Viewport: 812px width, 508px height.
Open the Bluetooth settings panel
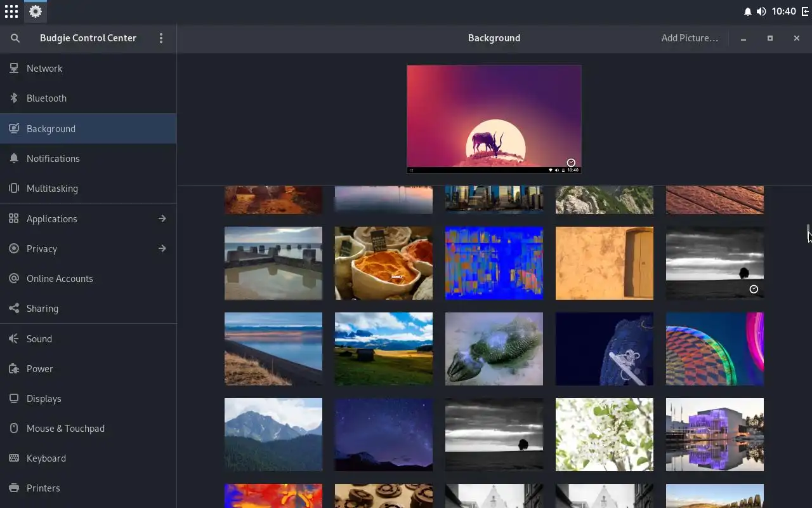pos(88,98)
